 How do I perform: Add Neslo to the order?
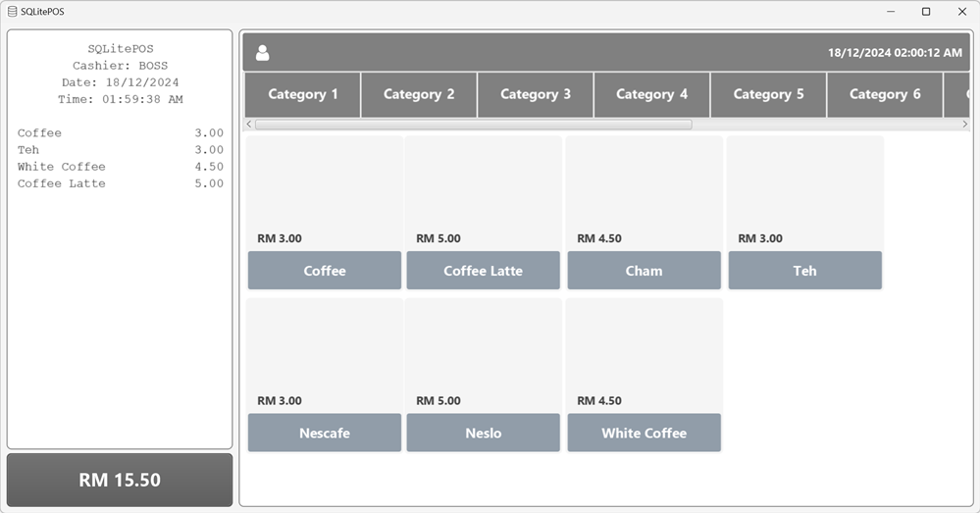click(x=484, y=433)
